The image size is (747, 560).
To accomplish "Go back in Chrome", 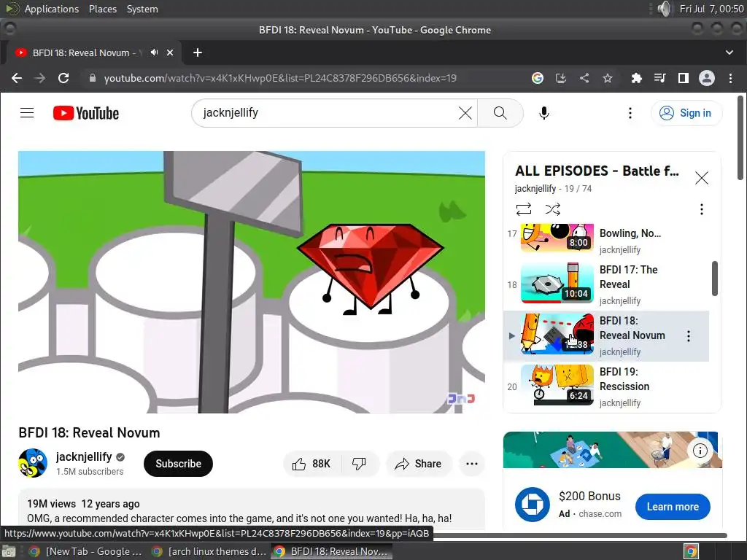I will pyautogui.click(x=17, y=78).
